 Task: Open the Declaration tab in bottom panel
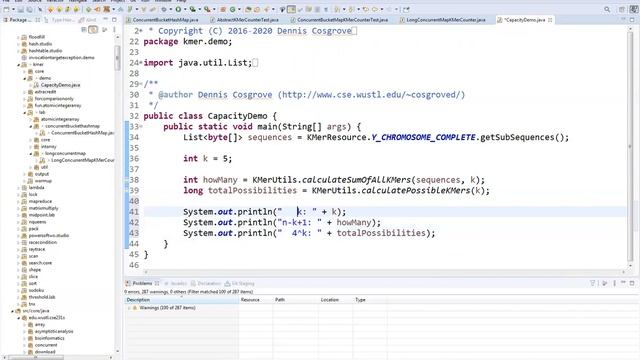tap(206, 283)
